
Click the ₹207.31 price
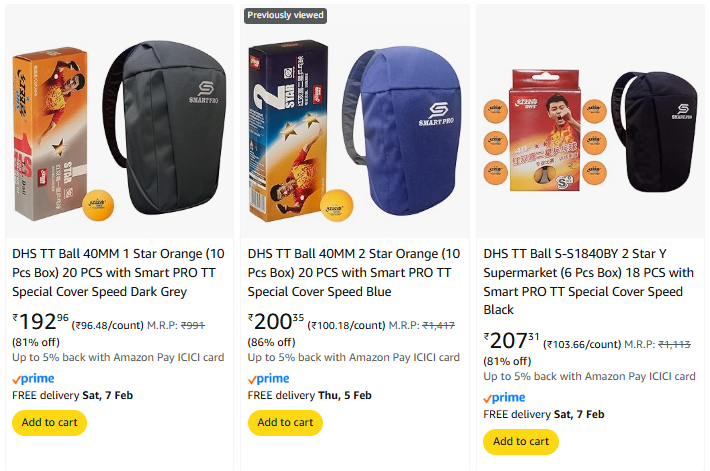tap(512, 341)
